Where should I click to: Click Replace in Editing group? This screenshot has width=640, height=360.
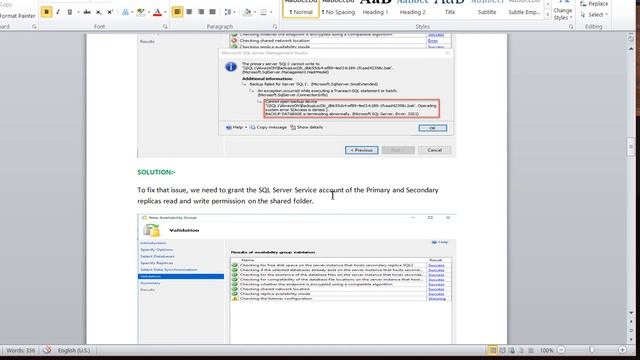[x=594, y=4]
